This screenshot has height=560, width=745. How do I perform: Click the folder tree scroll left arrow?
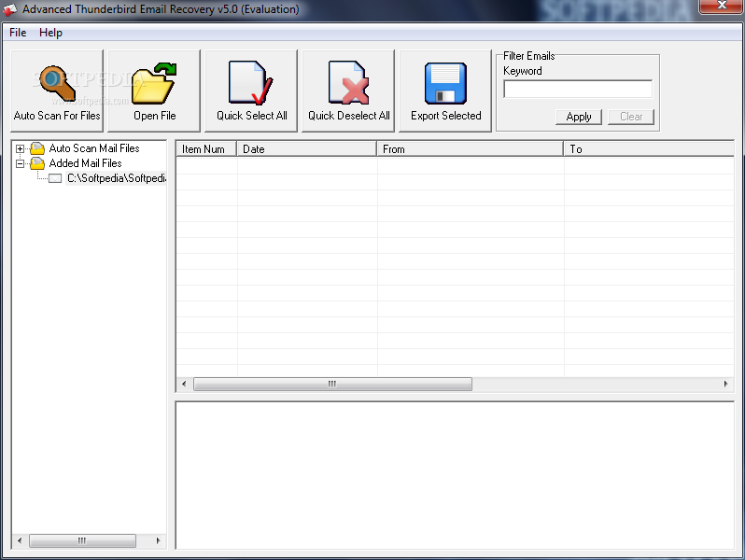tap(20, 540)
